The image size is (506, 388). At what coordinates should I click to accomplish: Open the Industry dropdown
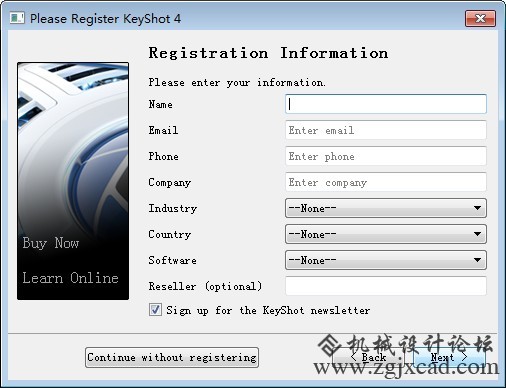[386, 208]
